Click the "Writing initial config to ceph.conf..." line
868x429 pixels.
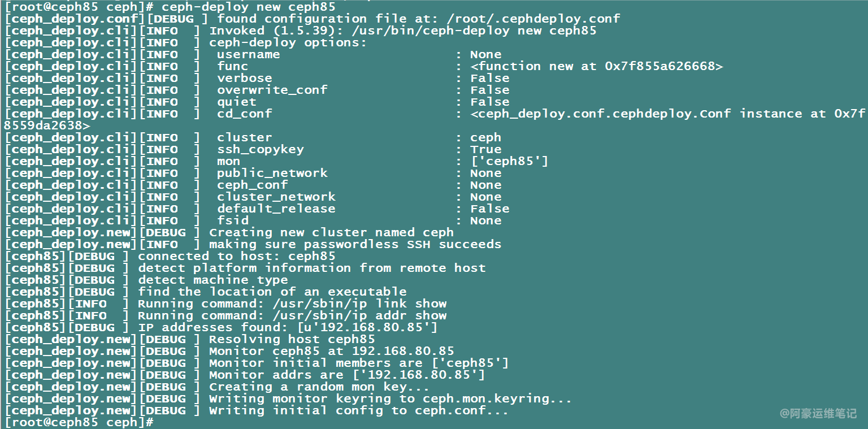[x=358, y=410]
